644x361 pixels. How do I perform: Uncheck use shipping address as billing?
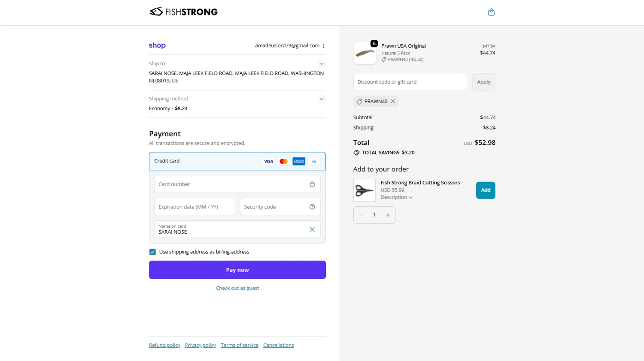(x=152, y=252)
